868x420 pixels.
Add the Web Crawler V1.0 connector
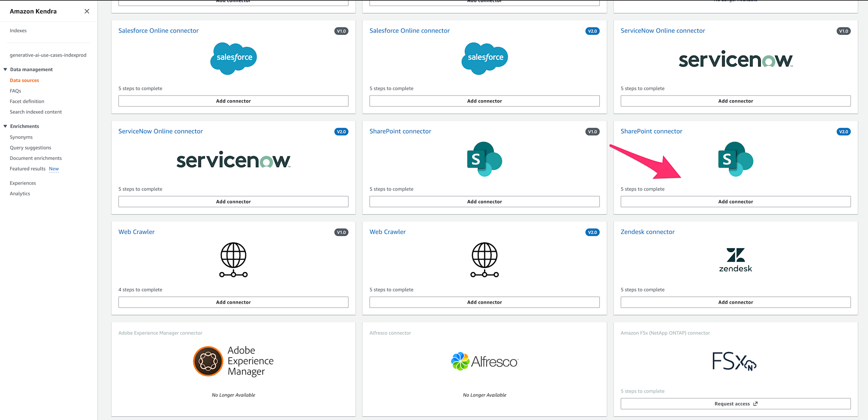233,302
